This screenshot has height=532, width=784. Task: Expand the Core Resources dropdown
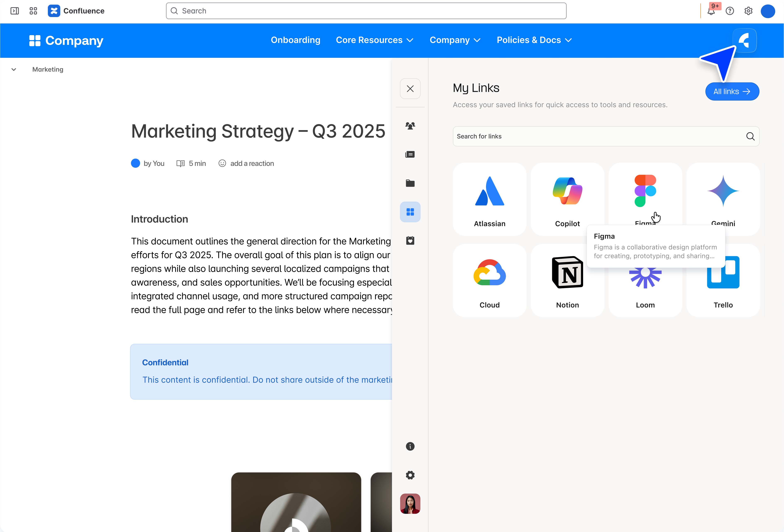point(375,40)
